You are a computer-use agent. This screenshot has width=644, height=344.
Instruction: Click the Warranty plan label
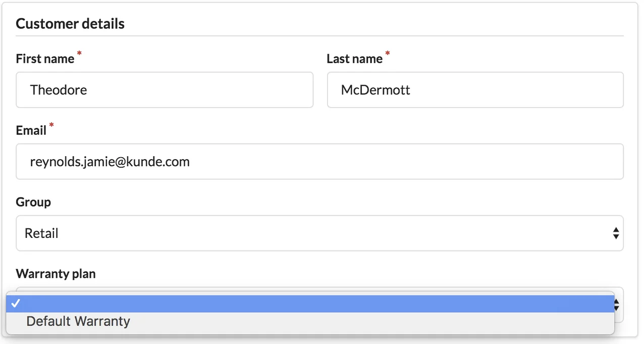point(56,274)
